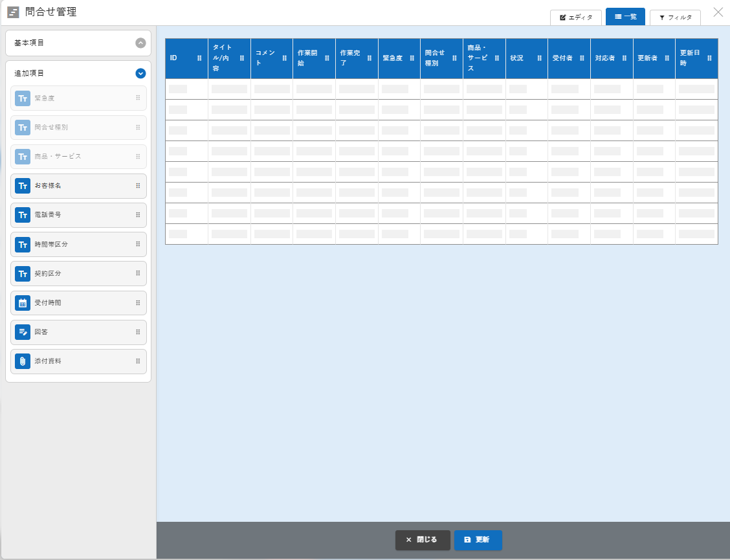
Task: Click the grip icon in 更新日時 column header
Action: click(x=709, y=58)
